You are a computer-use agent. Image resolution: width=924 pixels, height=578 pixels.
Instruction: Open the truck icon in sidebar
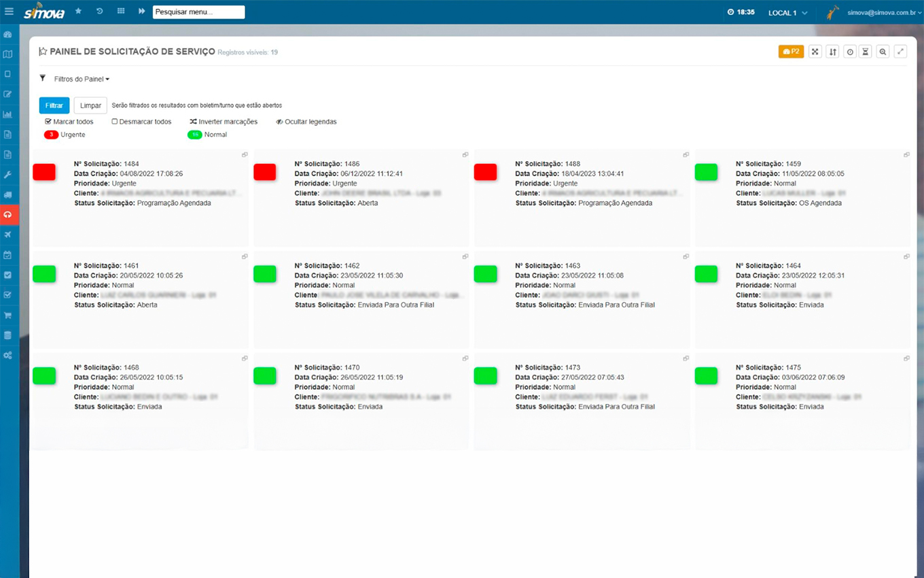click(x=7, y=195)
